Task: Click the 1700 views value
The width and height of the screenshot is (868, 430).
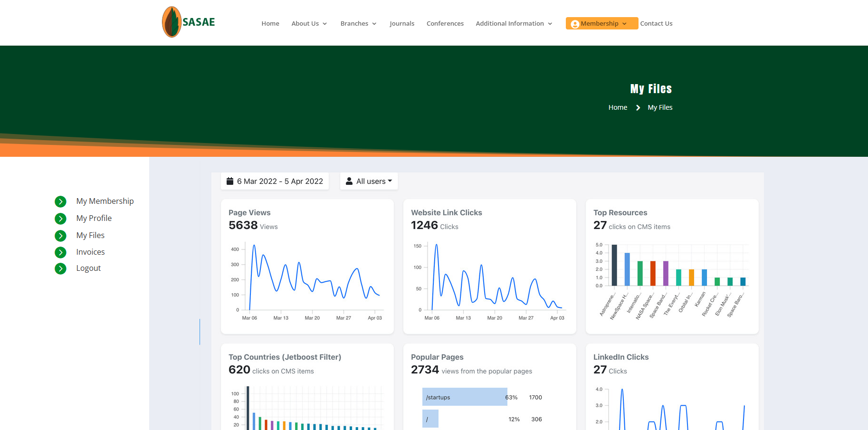Action: point(535,397)
